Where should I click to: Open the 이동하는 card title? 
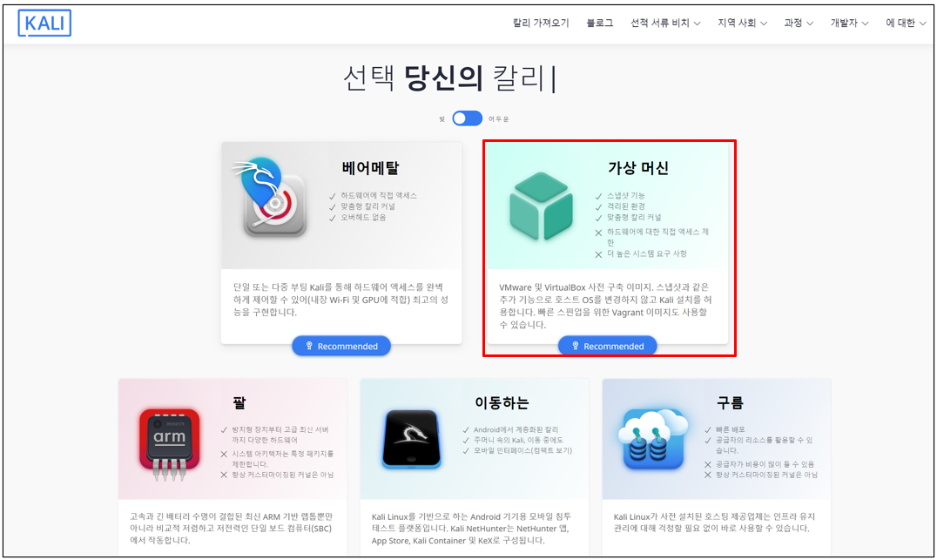[502, 403]
